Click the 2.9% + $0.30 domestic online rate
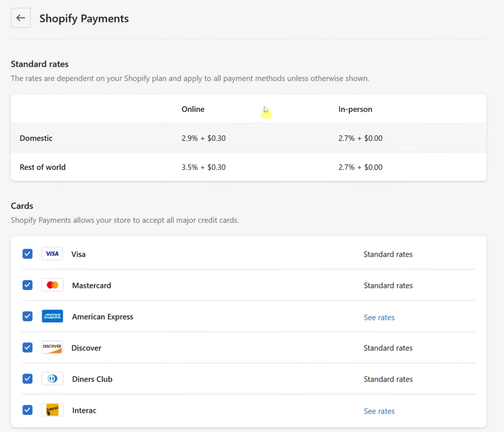Image resolution: width=504 pixels, height=432 pixels. (x=204, y=138)
